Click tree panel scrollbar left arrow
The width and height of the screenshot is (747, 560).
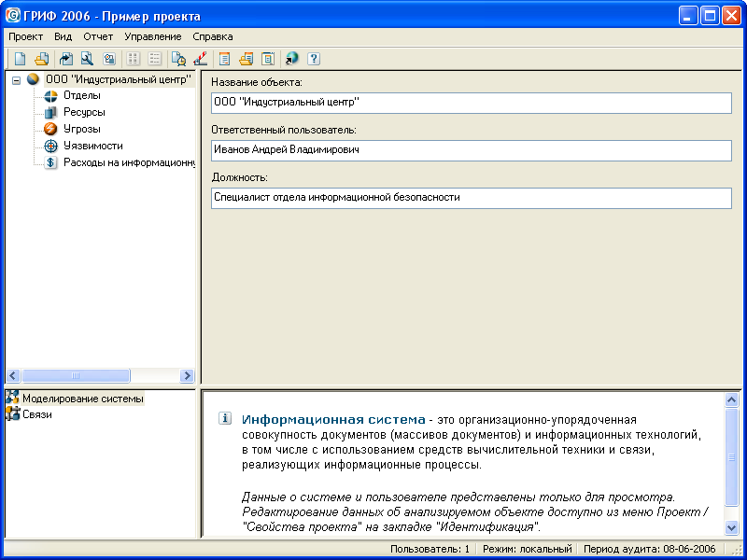[13, 376]
